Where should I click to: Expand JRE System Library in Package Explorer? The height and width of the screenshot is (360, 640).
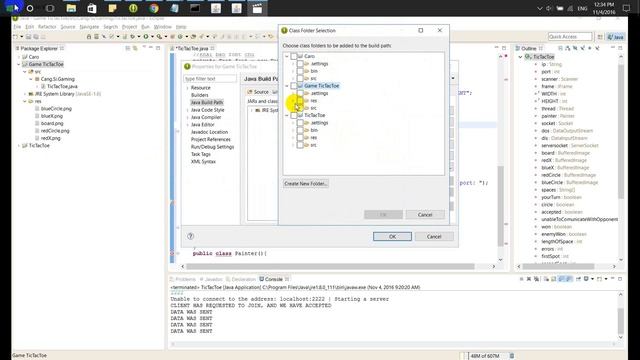[x=25, y=94]
